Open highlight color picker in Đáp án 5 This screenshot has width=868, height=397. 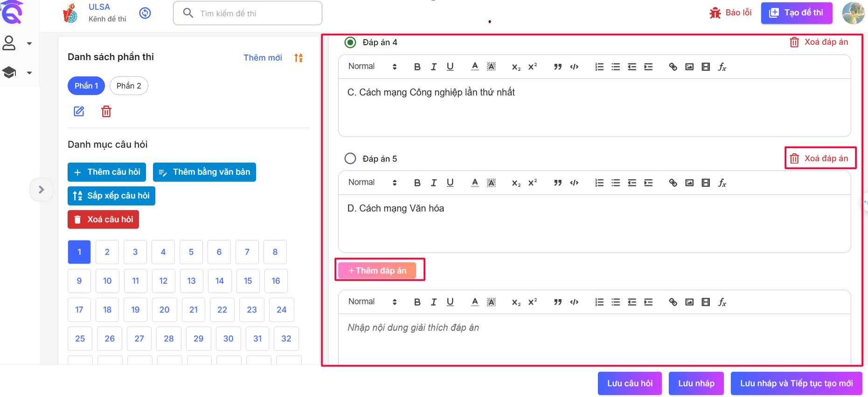pos(491,183)
